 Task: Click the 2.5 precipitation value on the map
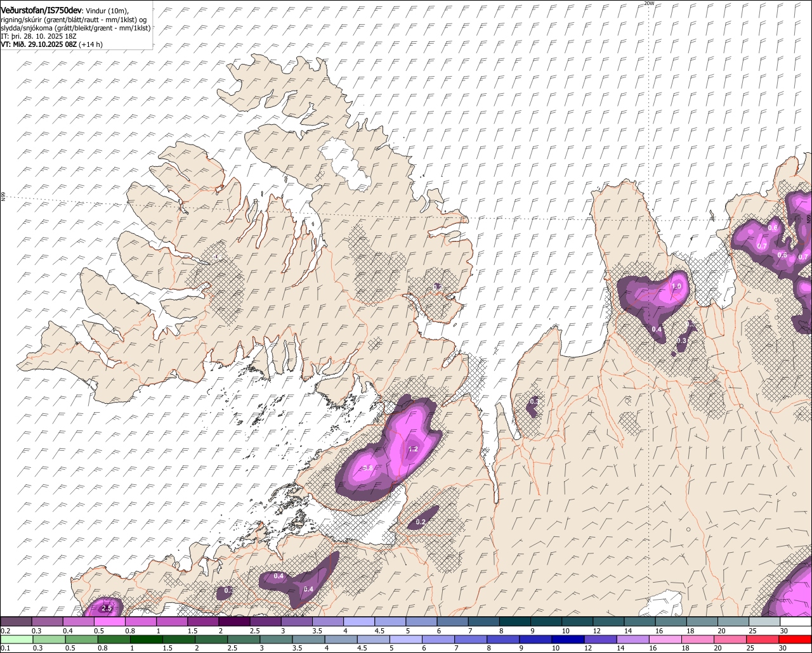click(x=106, y=608)
